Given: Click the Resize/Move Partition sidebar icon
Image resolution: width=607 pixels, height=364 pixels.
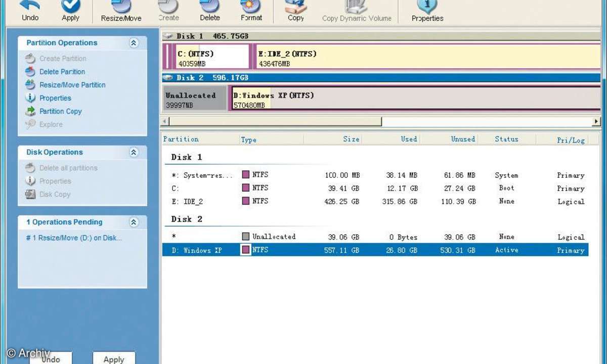Looking at the screenshot, I should pos(30,84).
